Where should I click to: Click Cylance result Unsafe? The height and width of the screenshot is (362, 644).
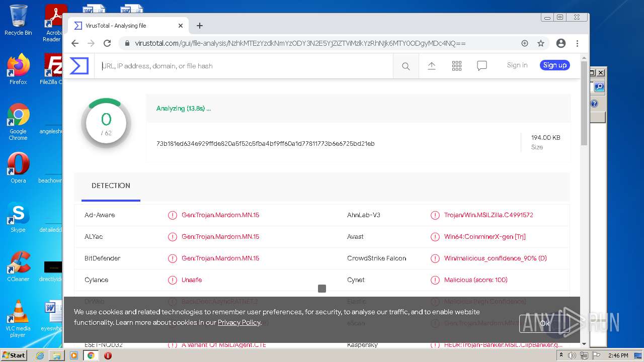pyautogui.click(x=192, y=280)
